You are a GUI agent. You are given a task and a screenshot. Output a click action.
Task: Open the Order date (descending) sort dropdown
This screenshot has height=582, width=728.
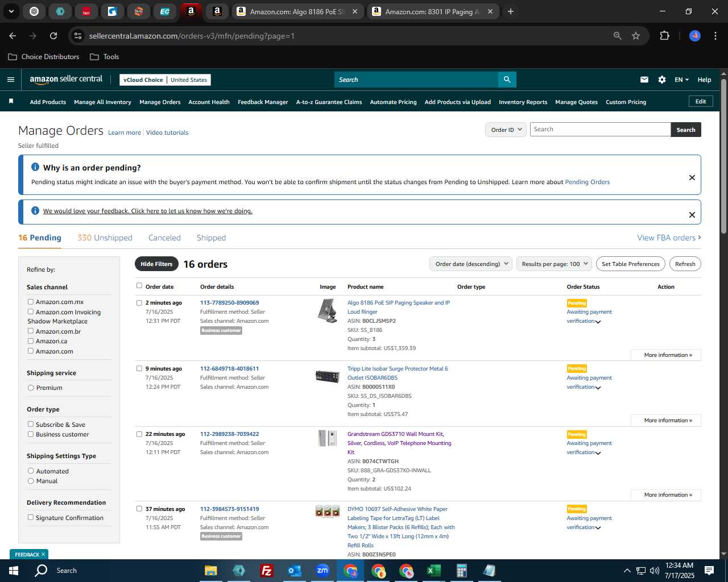coord(471,264)
